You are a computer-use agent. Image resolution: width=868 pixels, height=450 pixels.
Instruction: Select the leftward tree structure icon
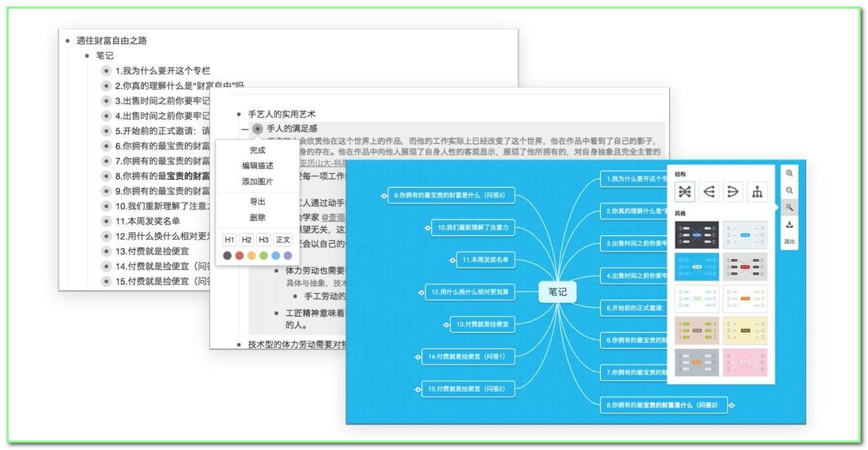(x=710, y=190)
